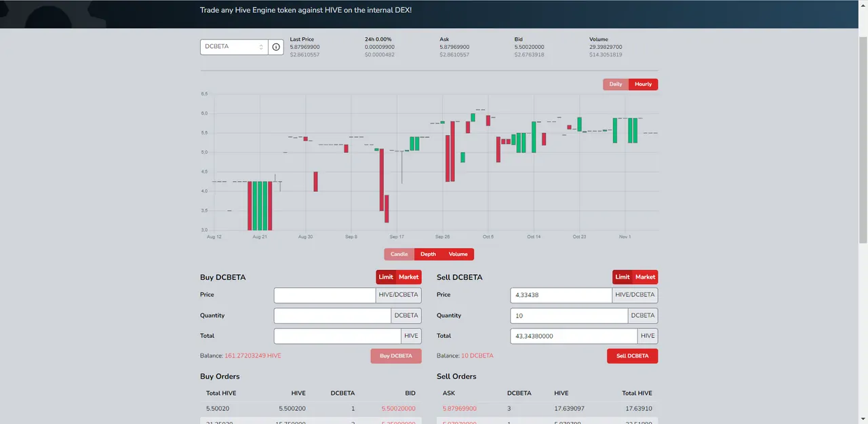This screenshot has width=868, height=424.
Task: Switch chart to Hourly interval
Action: click(644, 84)
